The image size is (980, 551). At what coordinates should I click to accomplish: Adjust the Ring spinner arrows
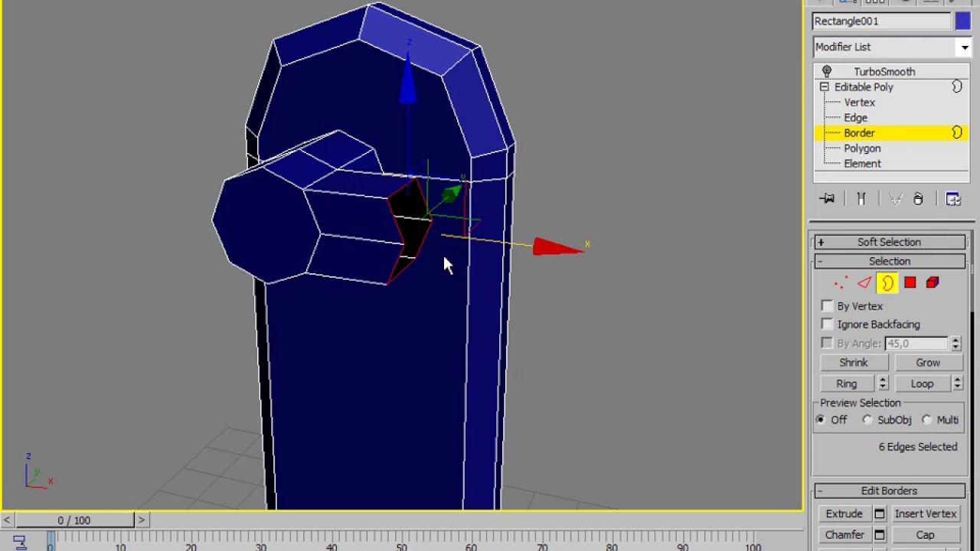(883, 383)
